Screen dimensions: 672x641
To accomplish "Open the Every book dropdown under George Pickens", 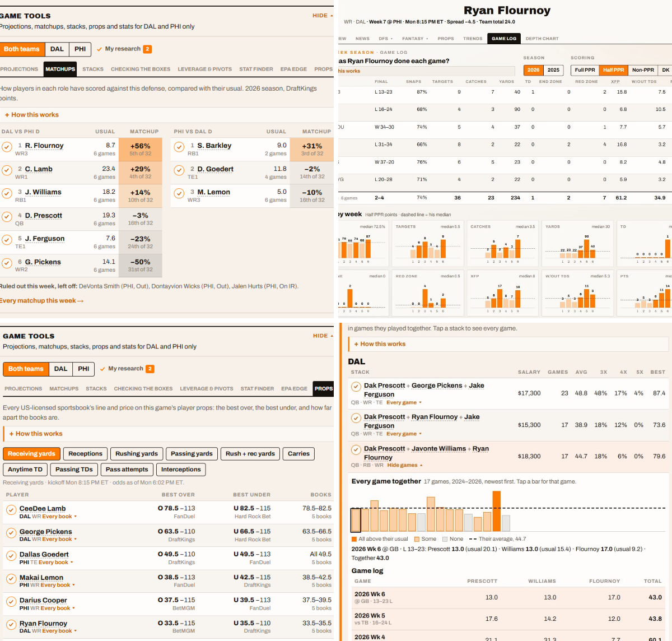I will [59, 540].
